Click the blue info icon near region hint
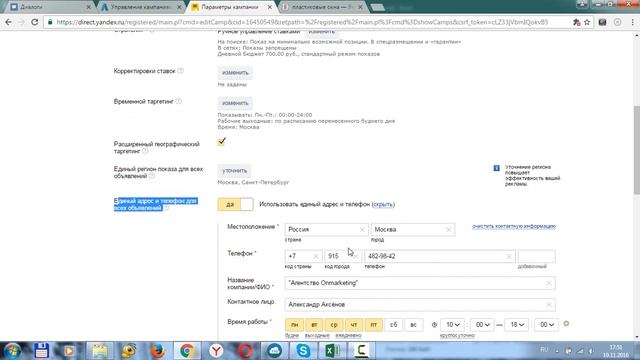 tap(496, 168)
